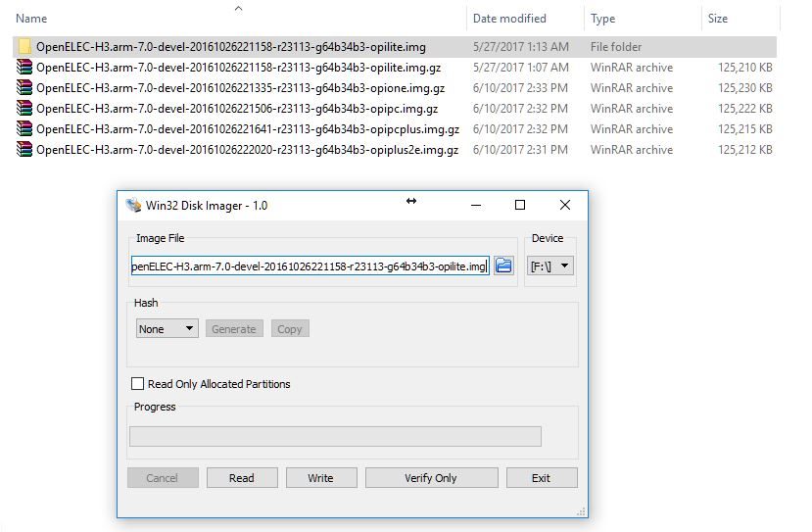This screenshot has height=532, width=812.
Task: Select the file opipcplus.img.gz
Action: (248, 129)
